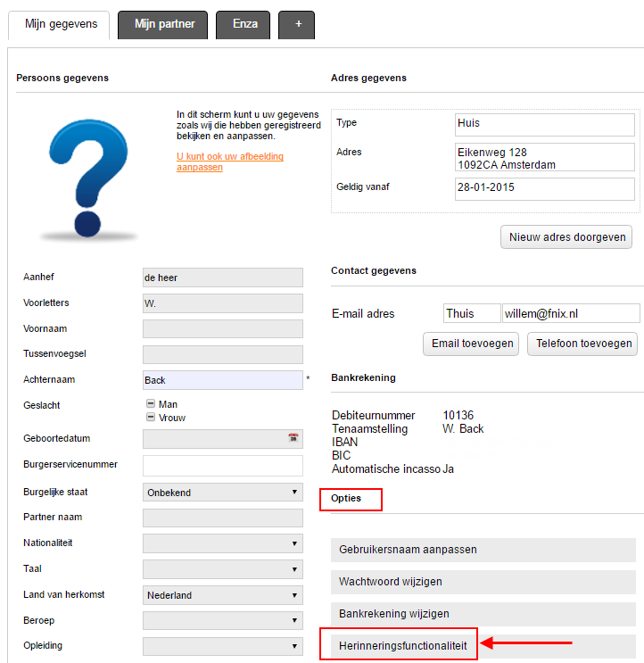Open the Land van herkomst dropdown
This screenshot has width=644, height=663.
coord(222,595)
